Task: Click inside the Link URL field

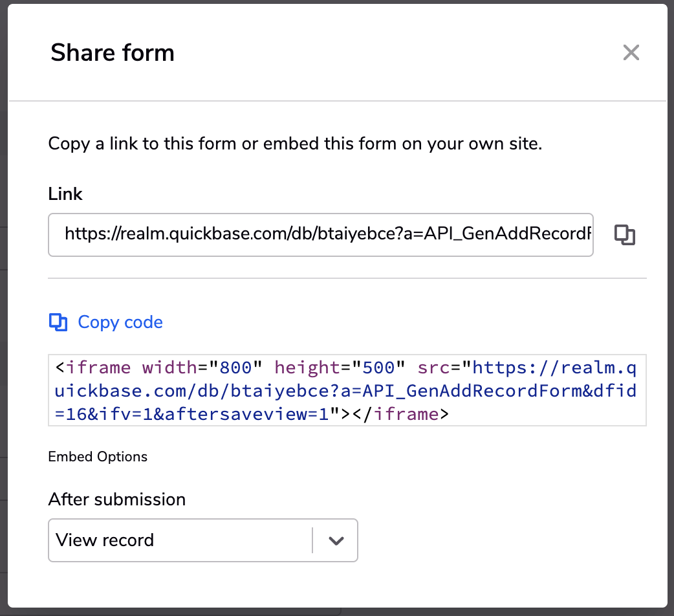Action: pos(321,235)
